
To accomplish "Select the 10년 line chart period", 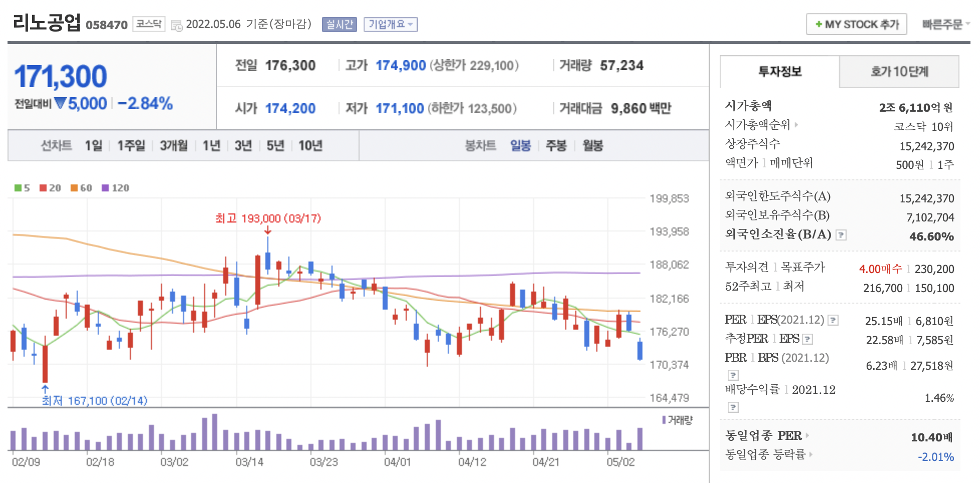I will pos(310,146).
